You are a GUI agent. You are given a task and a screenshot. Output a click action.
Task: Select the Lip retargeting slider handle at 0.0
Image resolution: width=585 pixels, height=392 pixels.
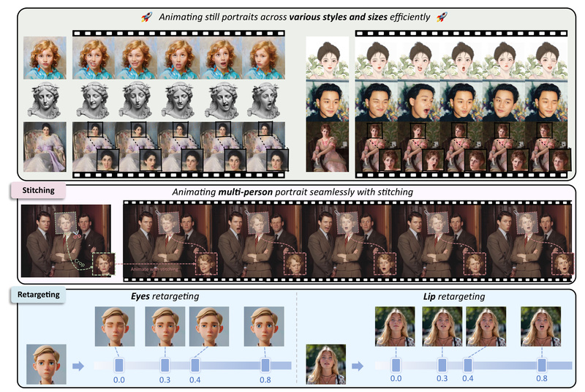point(396,365)
